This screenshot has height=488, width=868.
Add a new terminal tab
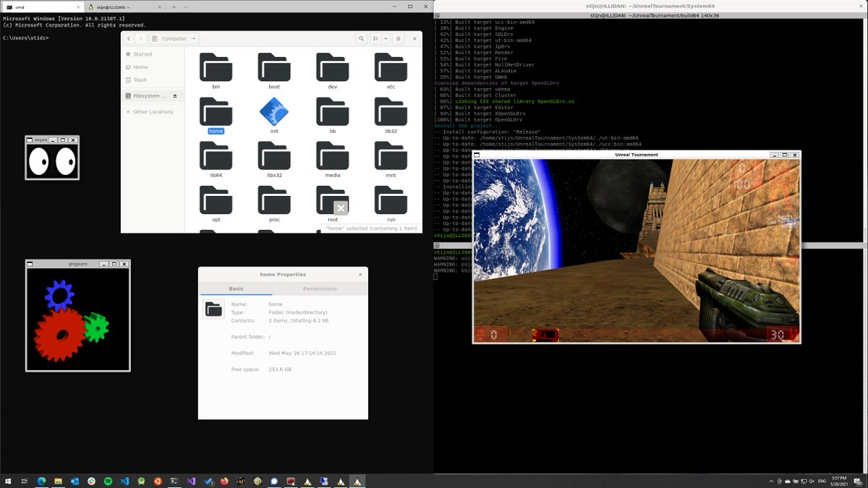[x=174, y=7]
